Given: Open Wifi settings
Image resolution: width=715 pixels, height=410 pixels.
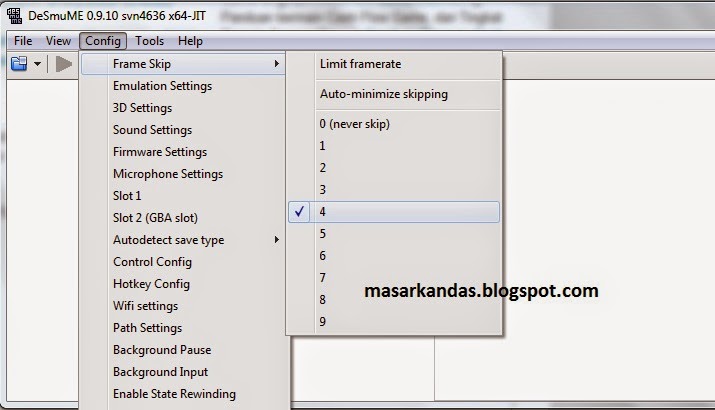Looking at the screenshot, I should [183, 306].
